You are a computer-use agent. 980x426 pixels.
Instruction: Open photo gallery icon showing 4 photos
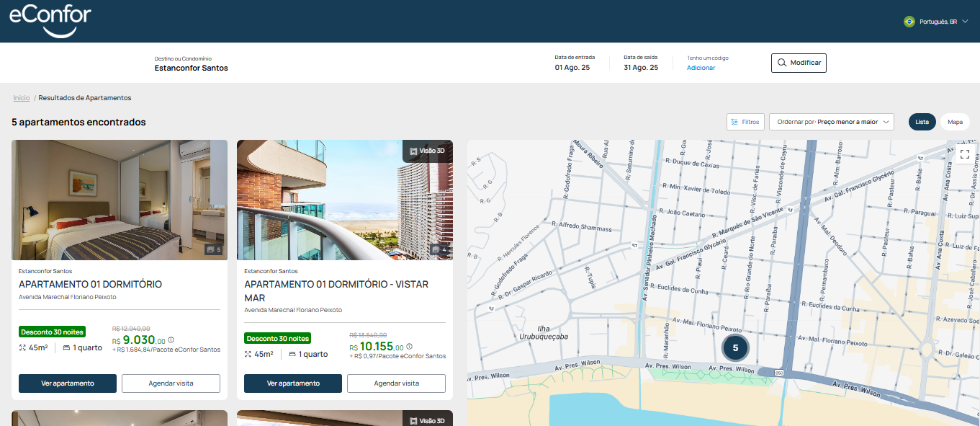tap(439, 249)
